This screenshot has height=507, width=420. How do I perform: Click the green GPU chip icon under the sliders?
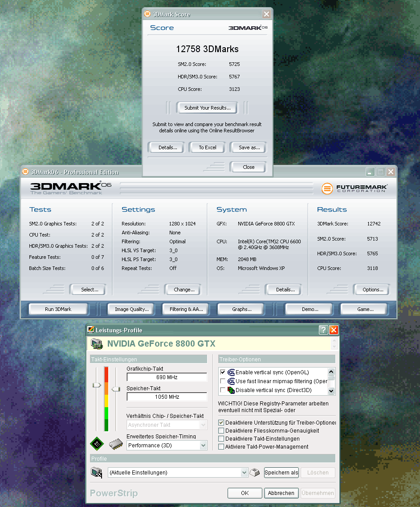97,444
